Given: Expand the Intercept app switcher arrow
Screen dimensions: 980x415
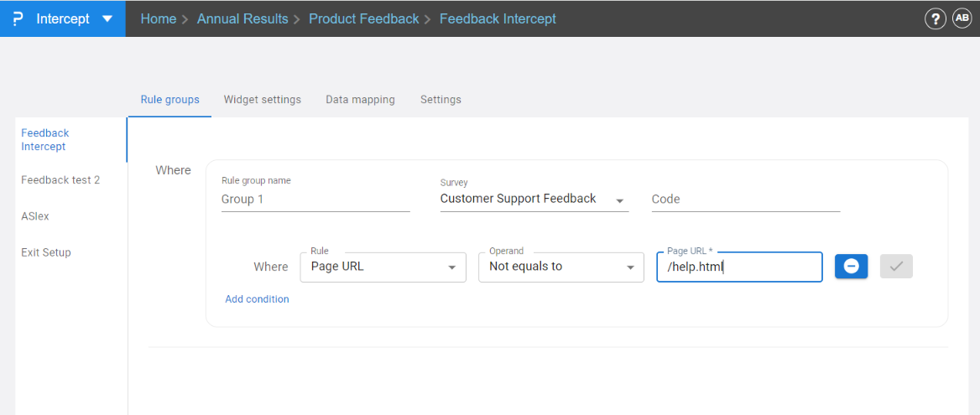Looking at the screenshot, I should [x=107, y=18].
